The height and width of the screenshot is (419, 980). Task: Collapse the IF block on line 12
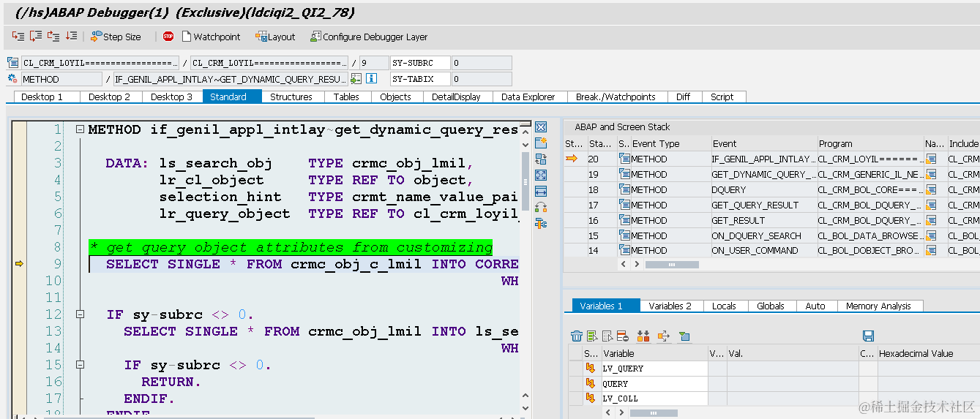point(81,314)
